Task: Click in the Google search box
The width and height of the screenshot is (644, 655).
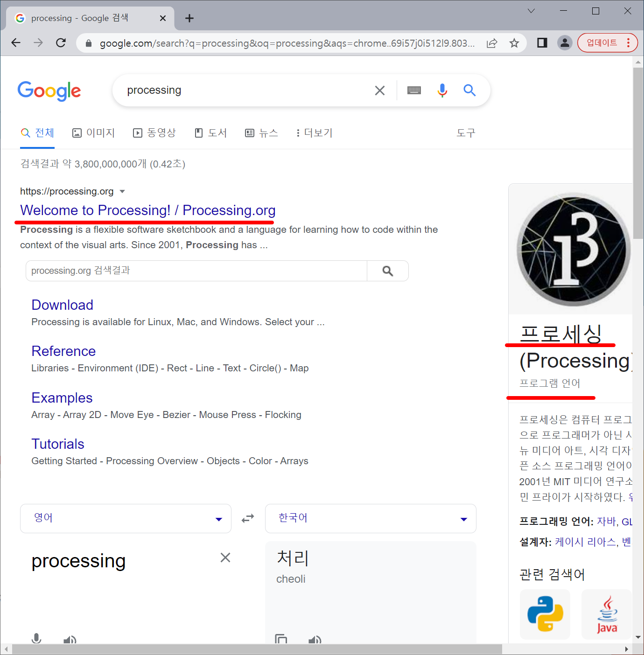Action: pyautogui.click(x=247, y=91)
